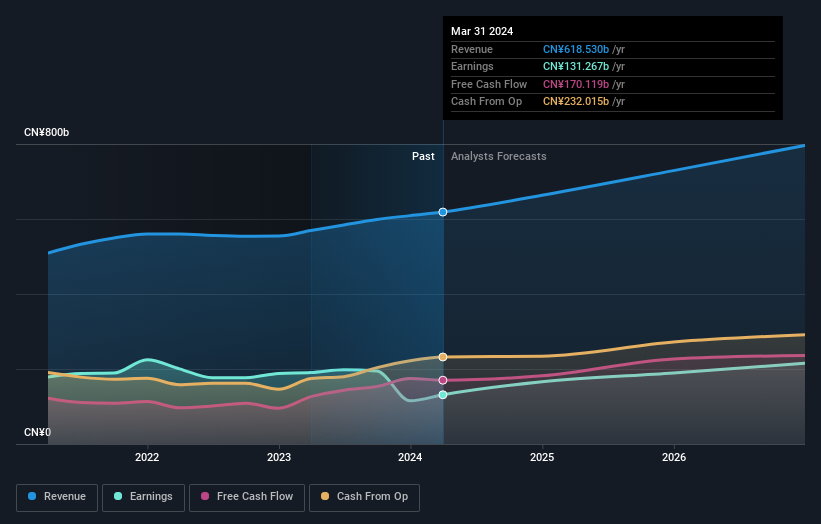821x524 pixels.
Task: Click the Cash From Op label in tooltip
Action: (x=486, y=102)
